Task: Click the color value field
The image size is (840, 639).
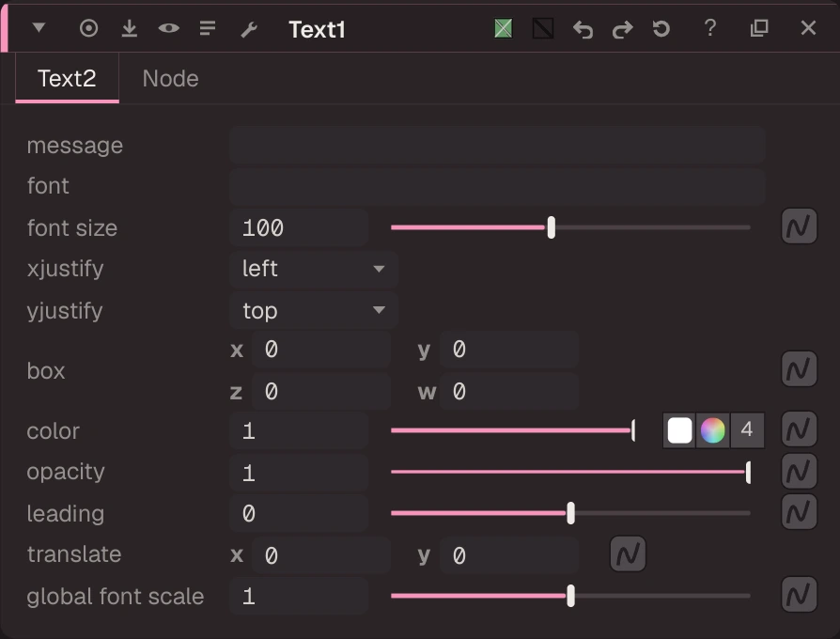Action: tap(299, 430)
